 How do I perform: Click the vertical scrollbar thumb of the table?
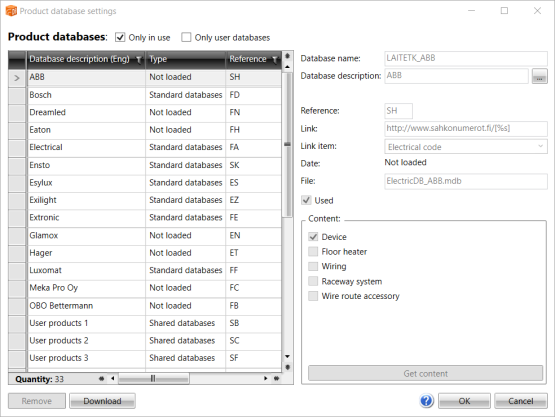tap(287, 144)
